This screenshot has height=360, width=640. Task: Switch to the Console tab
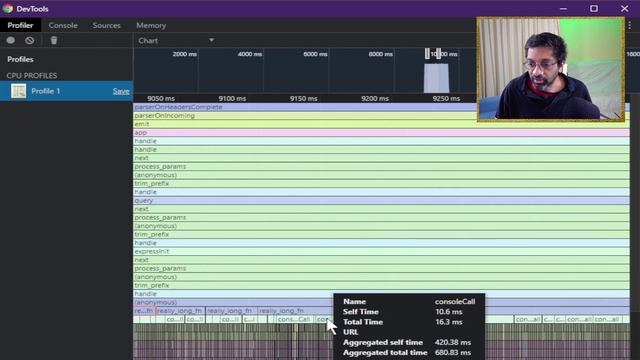(x=63, y=25)
